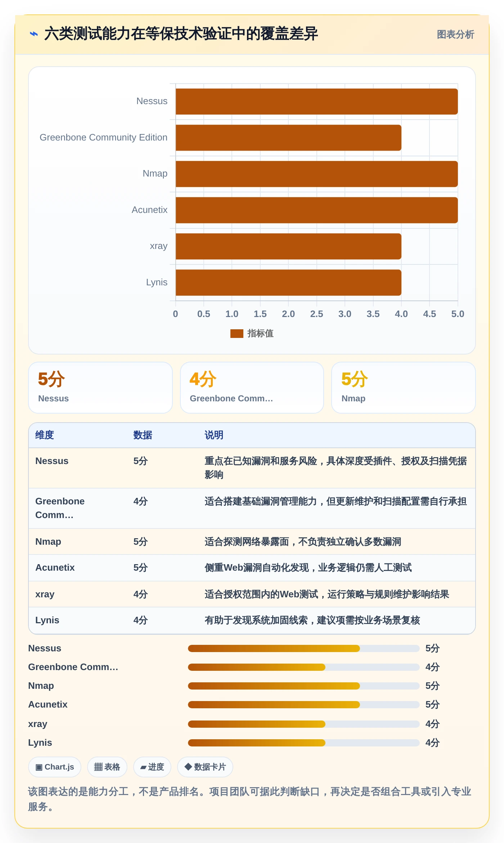Viewport: 504px width, 843px height.
Task: Click the Nessus progress bar
Action: (303, 648)
